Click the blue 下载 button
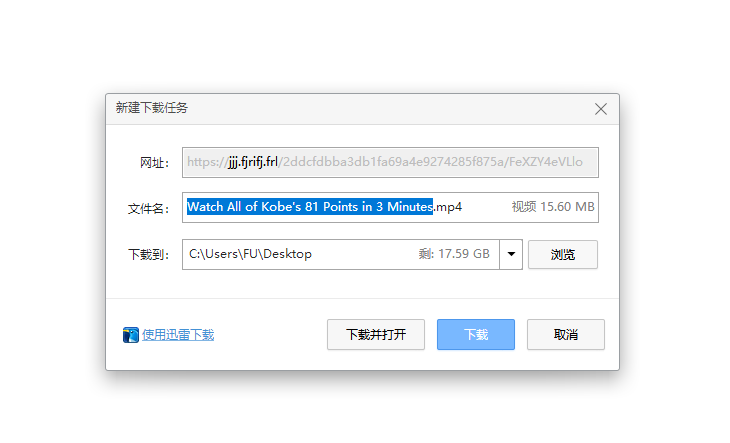Viewport: 730px width, 443px height. (475, 335)
